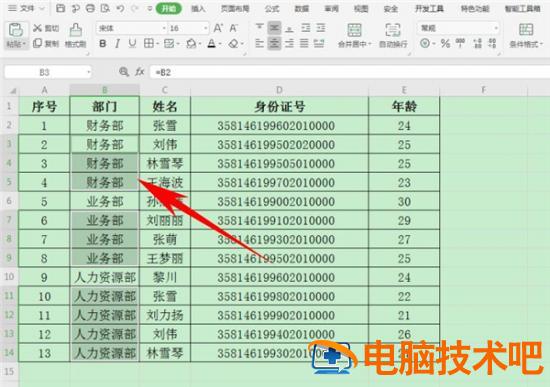Toggle Italic formatting
This screenshot has width=550, height=387.
point(118,44)
